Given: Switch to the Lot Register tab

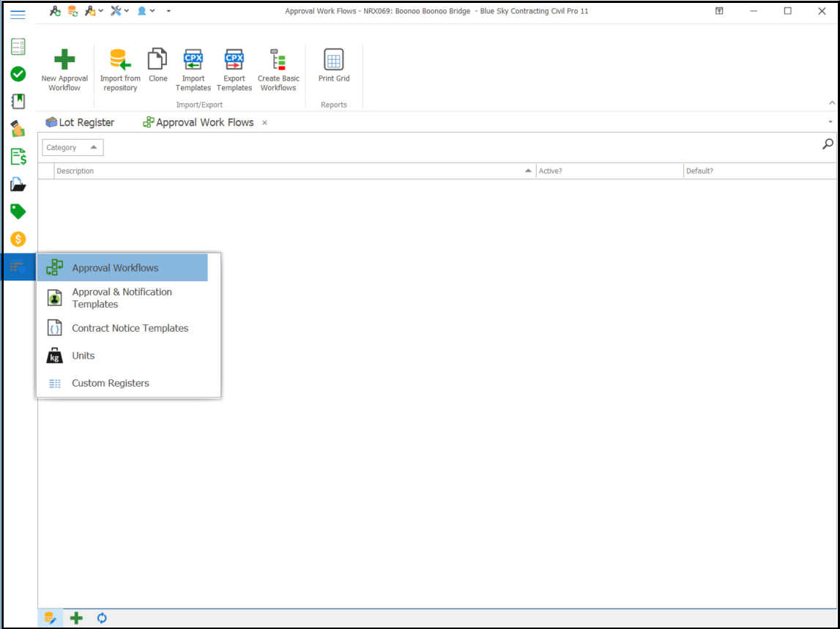Looking at the screenshot, I should coord(81,122).
